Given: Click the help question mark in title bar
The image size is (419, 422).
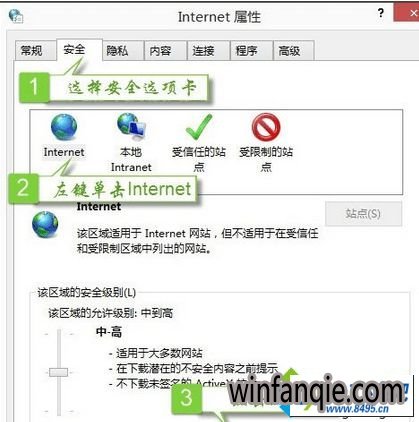Looking at the screenshot, I should tap(380, 13).
